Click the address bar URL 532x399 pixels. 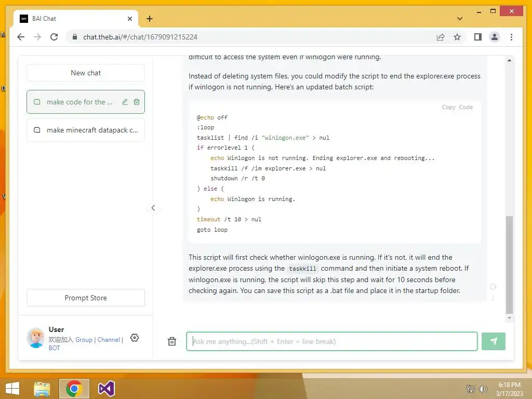pyautogui.click(x=140, y=37)
